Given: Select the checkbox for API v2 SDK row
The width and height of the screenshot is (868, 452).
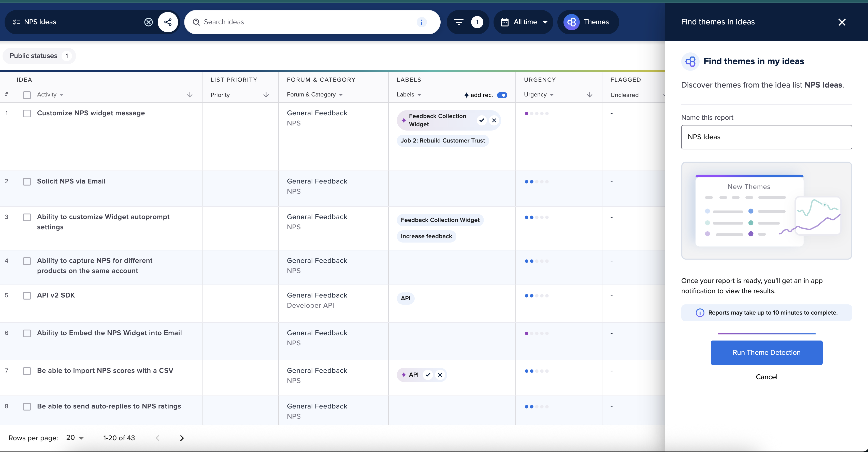Looking at the screenshot, I should coord(27,295).
